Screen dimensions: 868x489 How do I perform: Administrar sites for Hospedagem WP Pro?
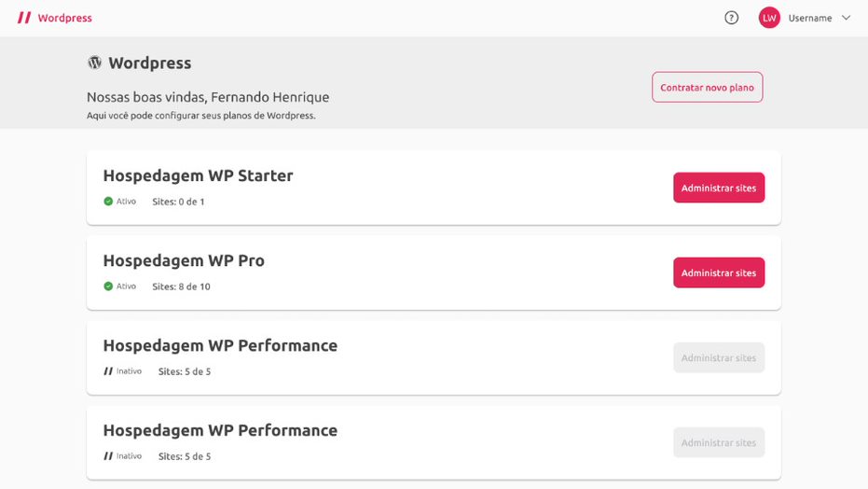(x=719, y=272)
